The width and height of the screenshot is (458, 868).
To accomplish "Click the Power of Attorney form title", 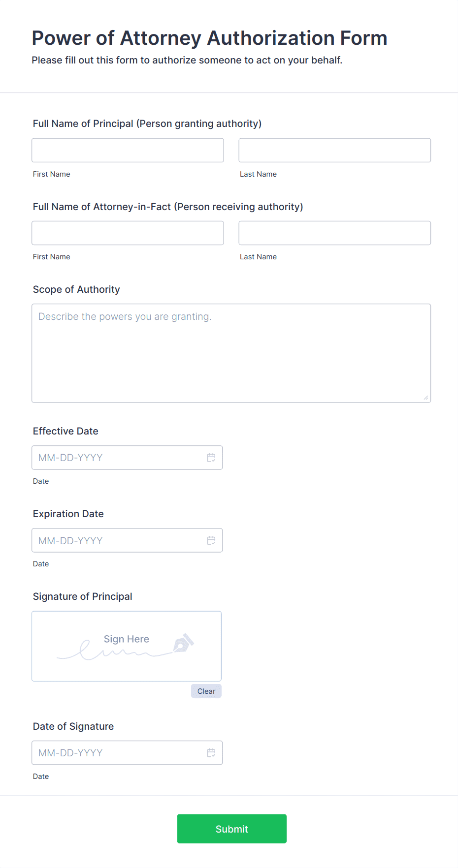I will pyautogui.click(x=209, y=38).
